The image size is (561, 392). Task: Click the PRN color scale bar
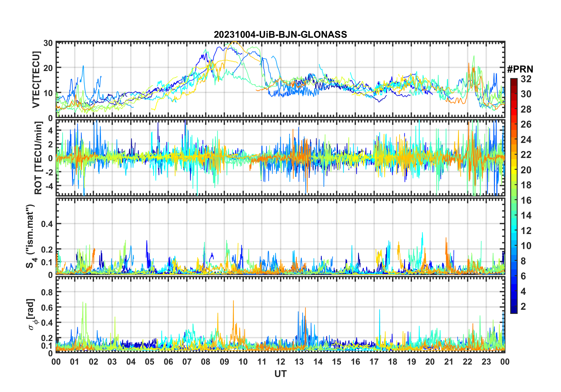tap(514, 196)
